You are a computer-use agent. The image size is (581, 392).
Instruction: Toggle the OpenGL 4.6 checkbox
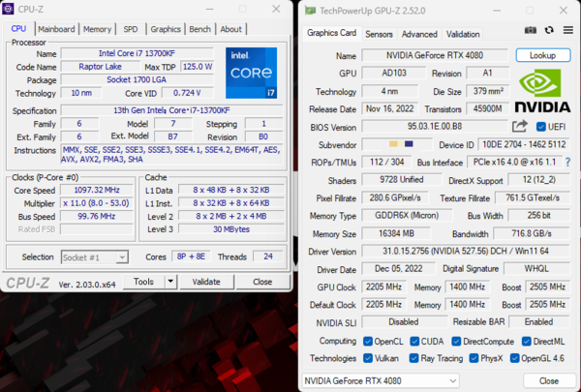514,358
